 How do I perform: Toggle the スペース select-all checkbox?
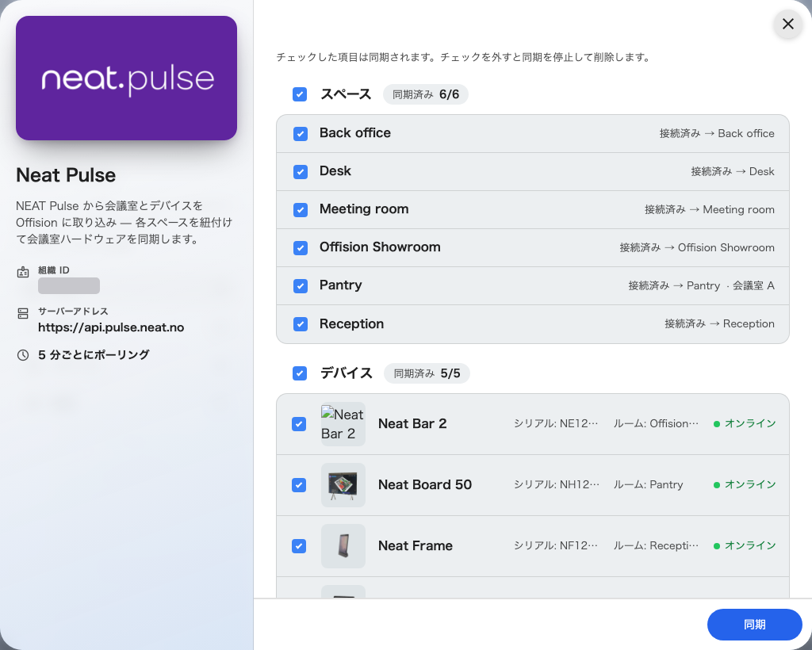300,94
